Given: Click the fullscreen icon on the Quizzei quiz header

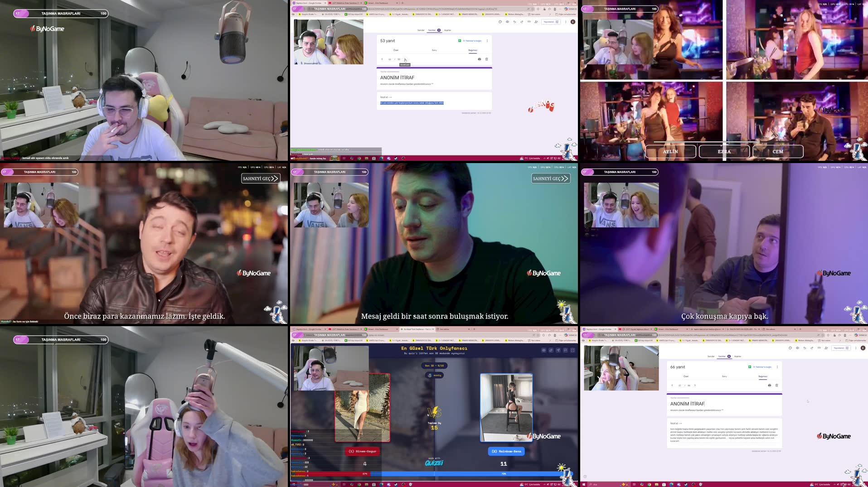Looking at the screenshot, I should click(572, 350).
